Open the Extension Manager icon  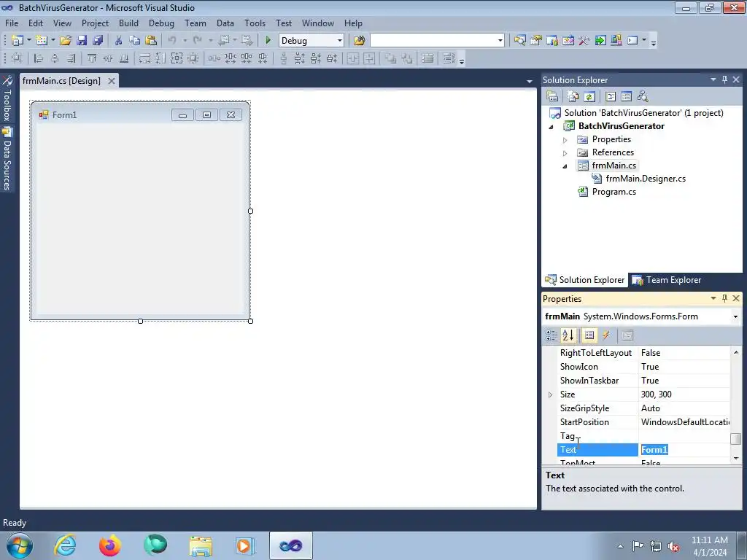pos(616,41)
